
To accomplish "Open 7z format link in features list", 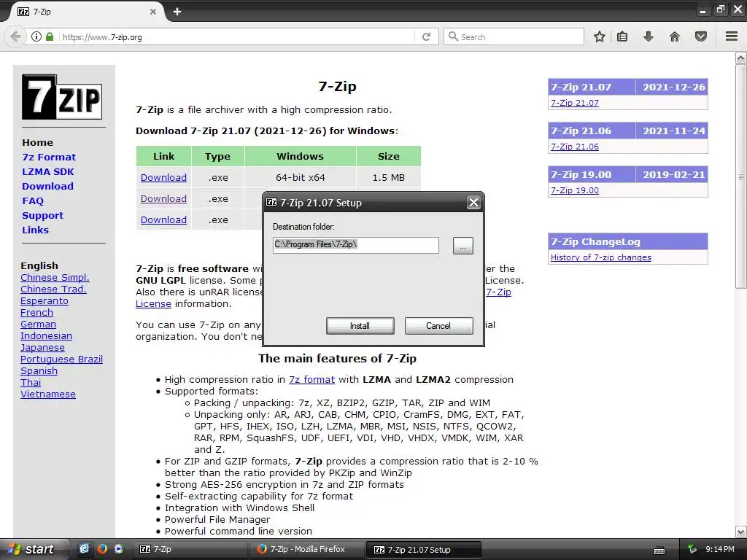I will [x=311, y=379].
